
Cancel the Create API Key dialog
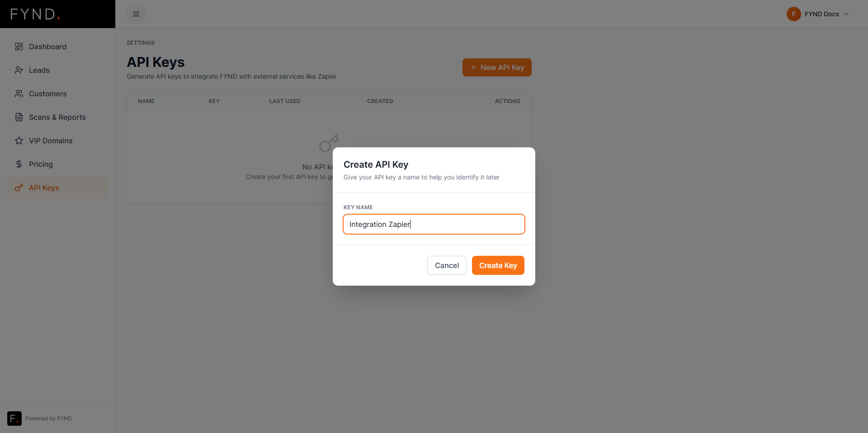446,265
